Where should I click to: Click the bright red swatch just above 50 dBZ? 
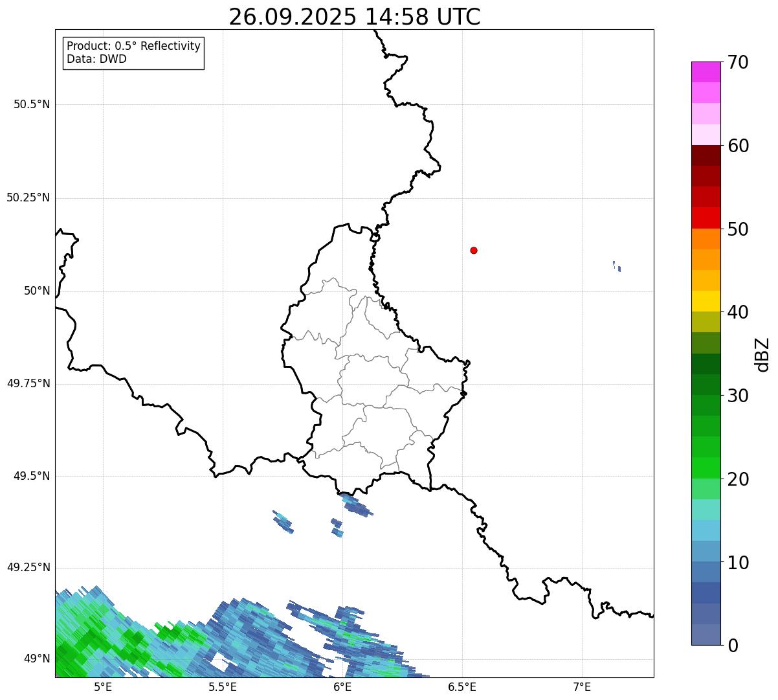(x=706, y=218)
